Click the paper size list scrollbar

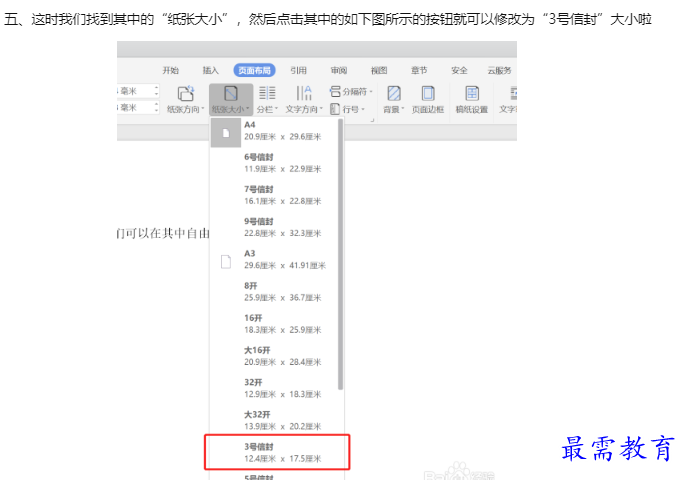340,254
